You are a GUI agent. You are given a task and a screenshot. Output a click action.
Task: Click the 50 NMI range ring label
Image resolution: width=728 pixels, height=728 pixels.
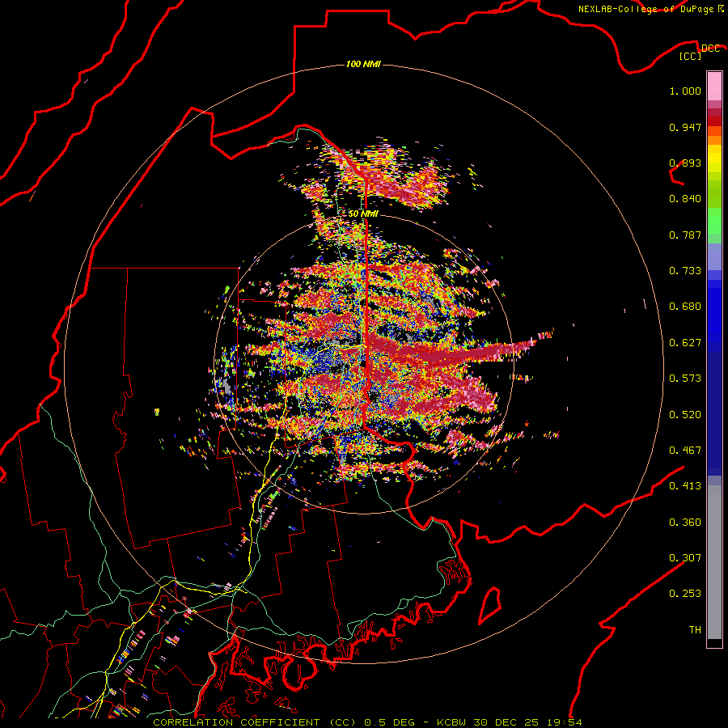(363, 214)
